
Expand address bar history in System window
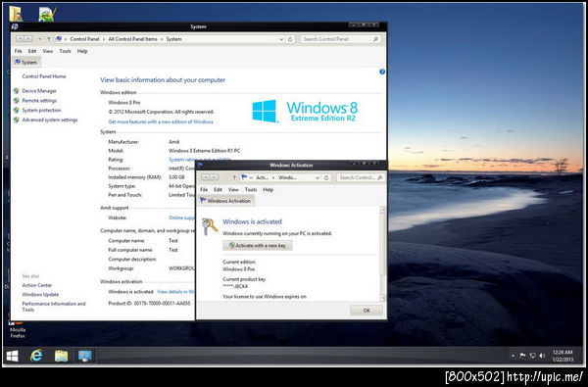point(281,39)
